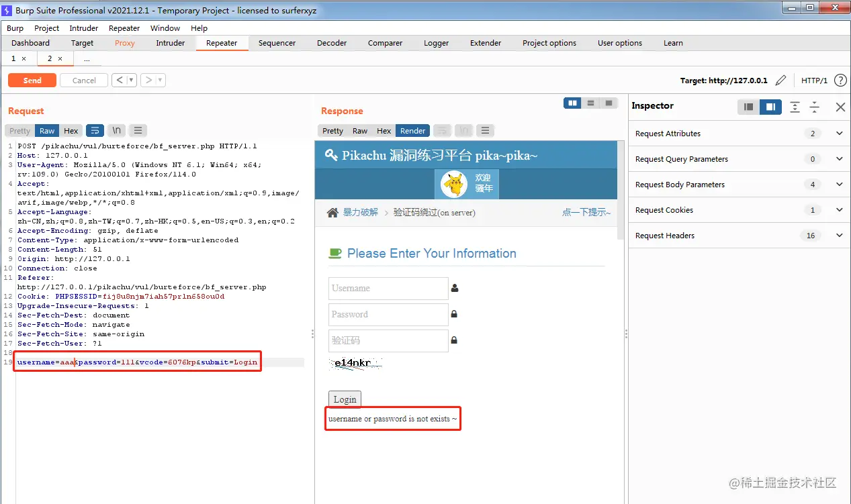Open the back history dropdown arrow
This screenshot has height=504, width=851.
[x=132, y=81]
